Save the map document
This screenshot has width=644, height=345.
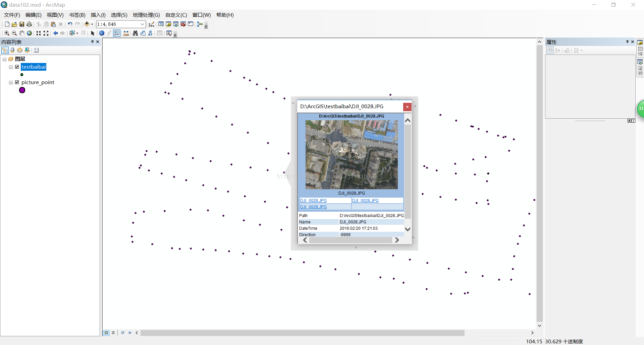point(22,24)
